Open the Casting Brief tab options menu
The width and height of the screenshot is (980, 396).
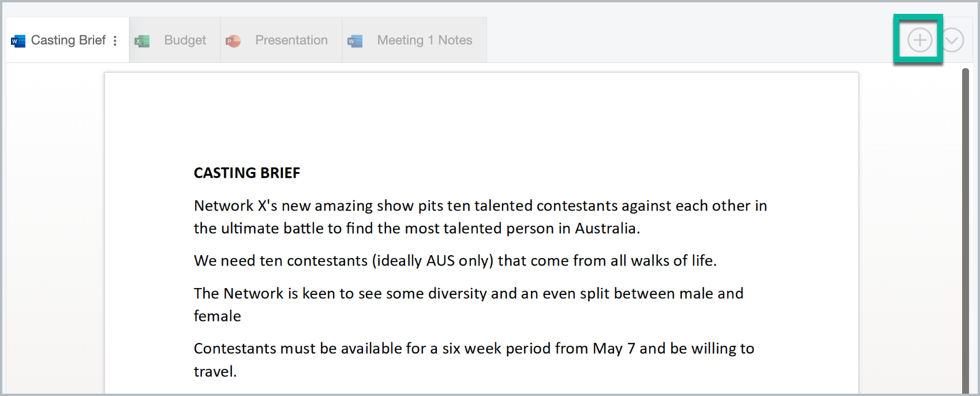pos(115,40)
